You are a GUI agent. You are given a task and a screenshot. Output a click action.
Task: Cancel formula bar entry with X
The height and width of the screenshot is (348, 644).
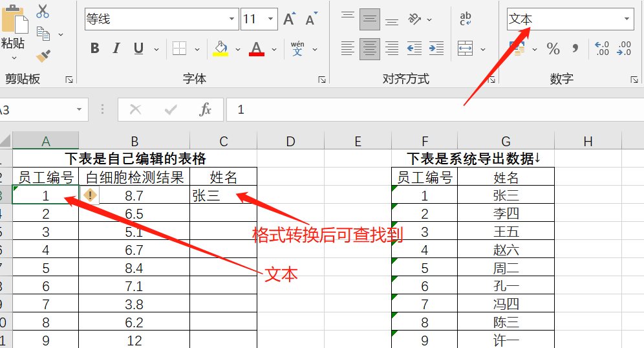(136, 110)
